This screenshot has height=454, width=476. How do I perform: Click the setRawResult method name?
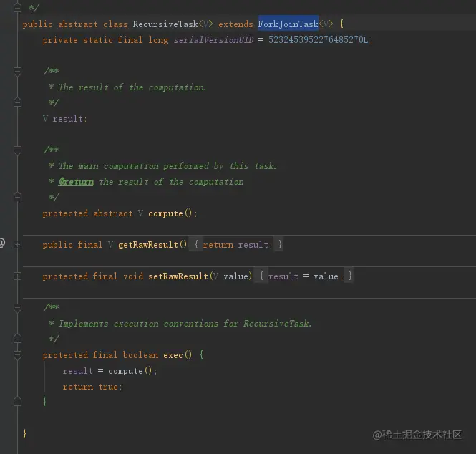click(178, 276)
